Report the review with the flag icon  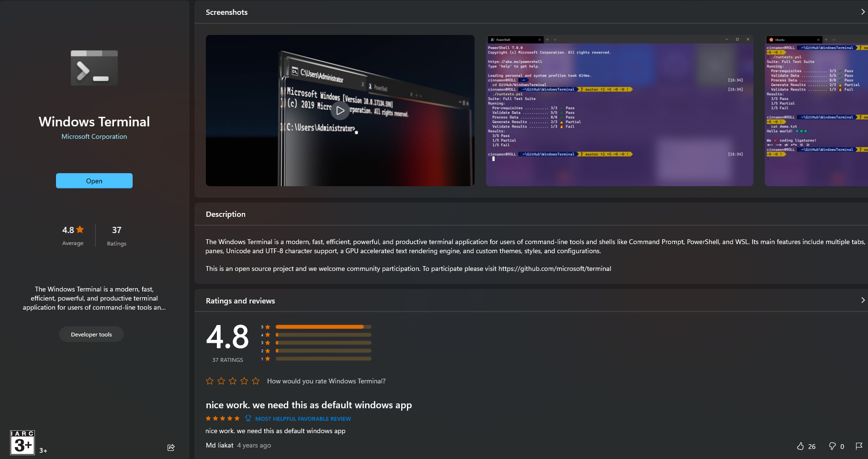[x=859, y=446]
